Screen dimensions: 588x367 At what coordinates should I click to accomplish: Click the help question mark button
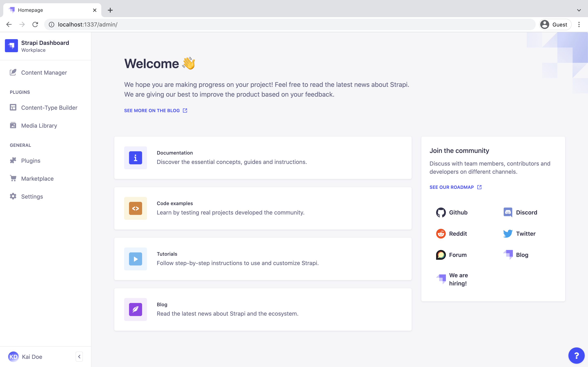click(576, 355)
